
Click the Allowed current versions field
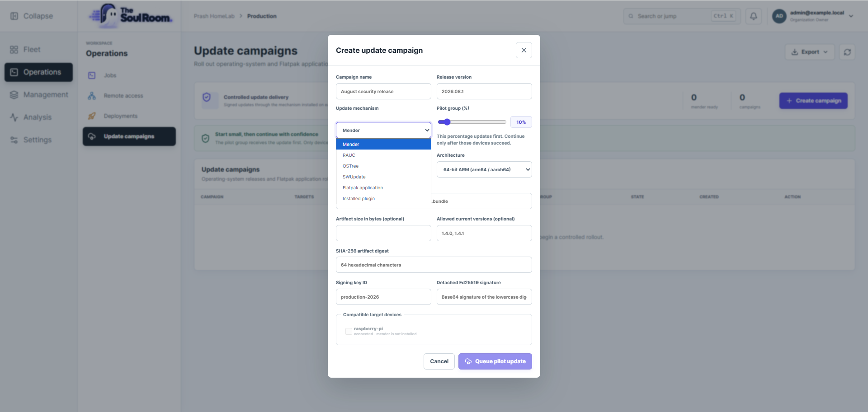click(x=484, y=233)
